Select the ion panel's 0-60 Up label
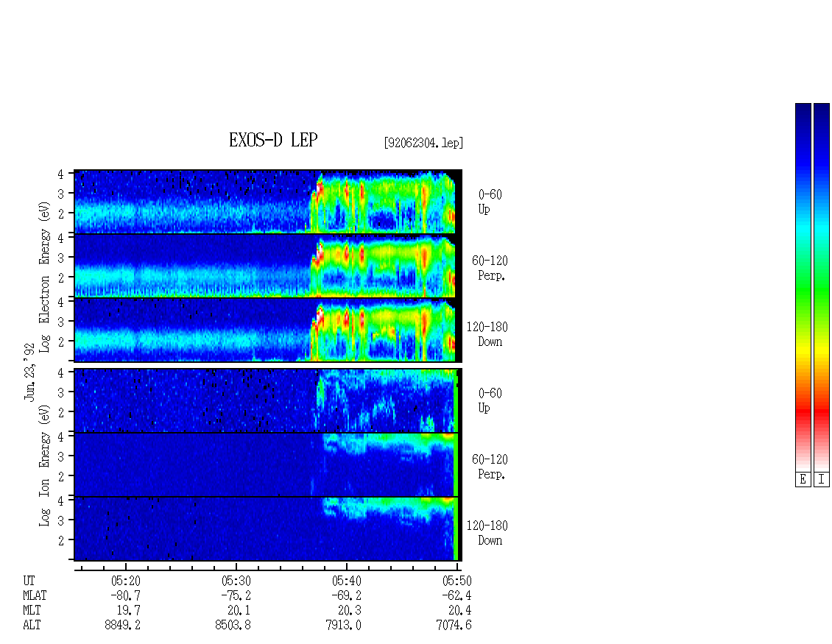The image size is (832, 644). pyautogui.click(x=490, y=400)
